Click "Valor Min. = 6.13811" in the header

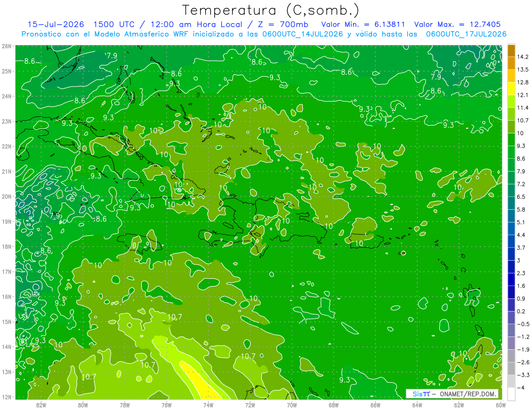point(364,24)
